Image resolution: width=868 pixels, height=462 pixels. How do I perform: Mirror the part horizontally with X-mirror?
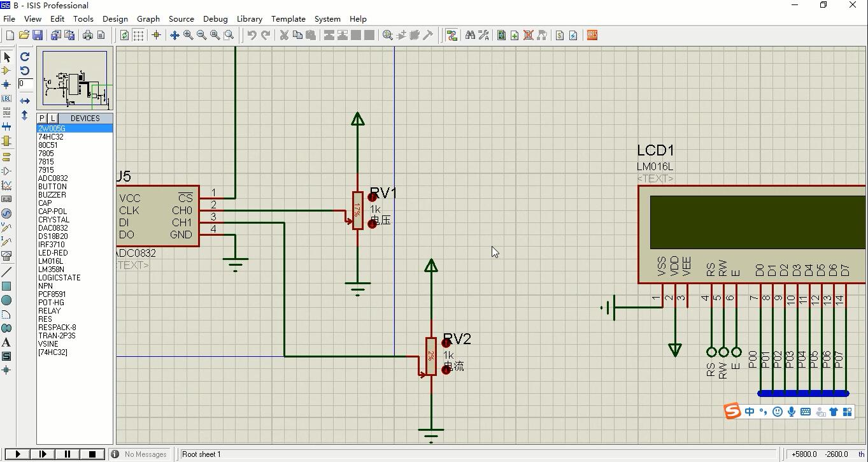click(x=25, y=101)
